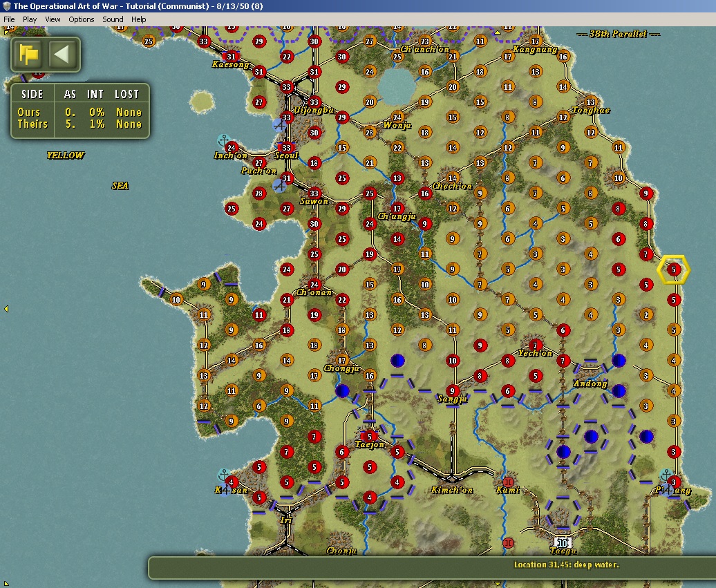Select the red unit 17 above Ch'ungju
Viewport: 716px width, 588px height.
[397, 209]
